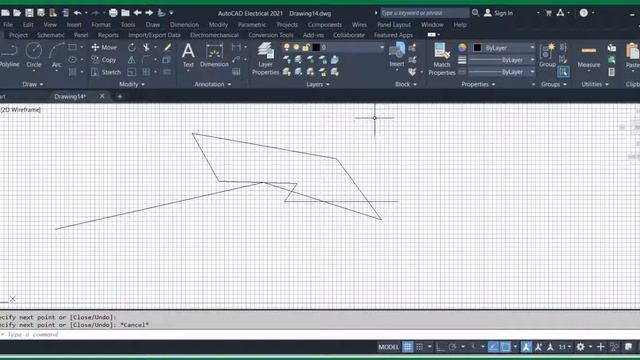Click the Group tool
Viewport: 640px width, 360px height.
(547, 55)
